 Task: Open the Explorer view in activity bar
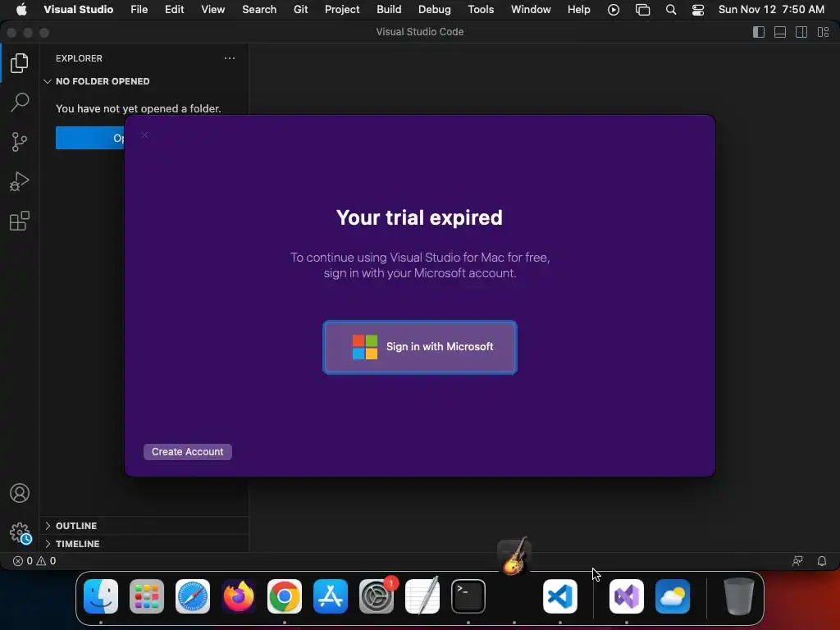[x=20, y=63]
